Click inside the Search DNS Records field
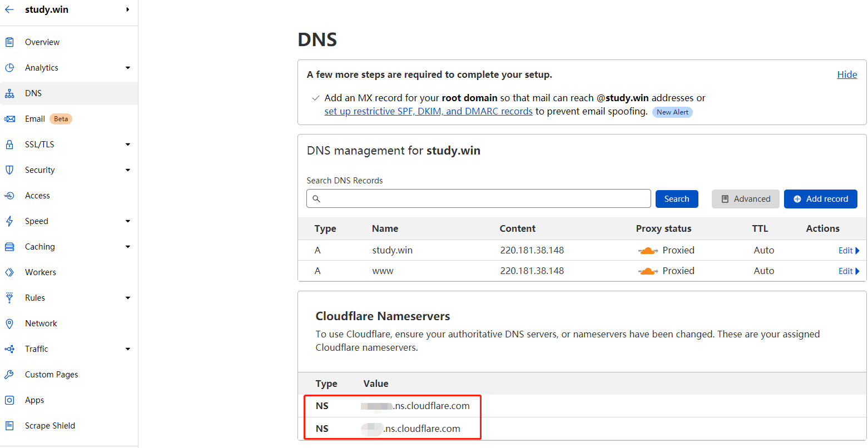Image resolution: width=868 pixels, height=448 pixels. click(478, 198)
